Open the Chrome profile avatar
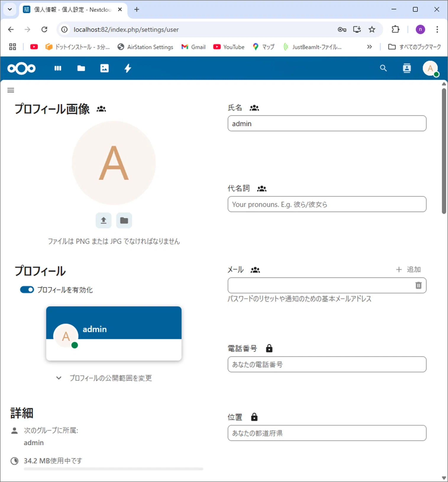The width and height of the screenshot is (448, 482). (420, 29)
